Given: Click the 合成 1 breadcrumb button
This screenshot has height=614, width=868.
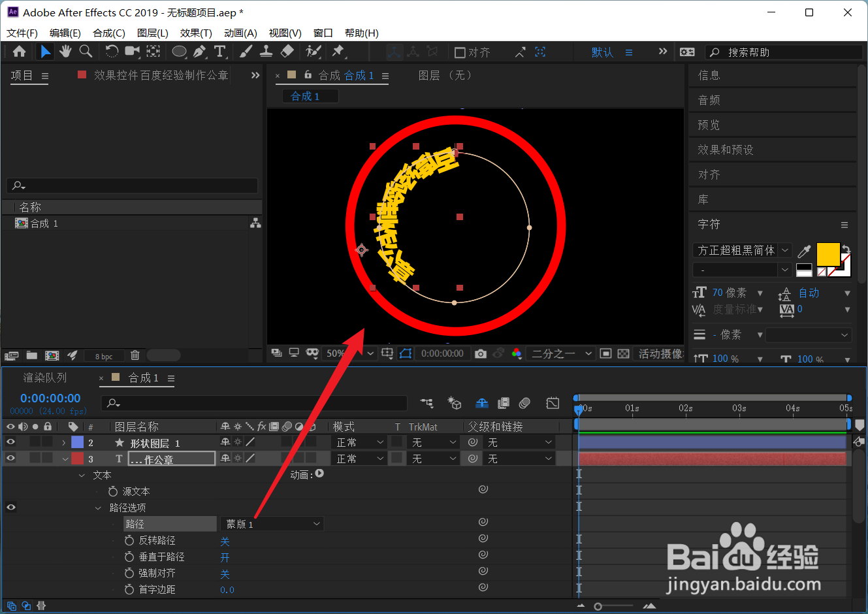Looking at the screenshot, I should (310, 96).
